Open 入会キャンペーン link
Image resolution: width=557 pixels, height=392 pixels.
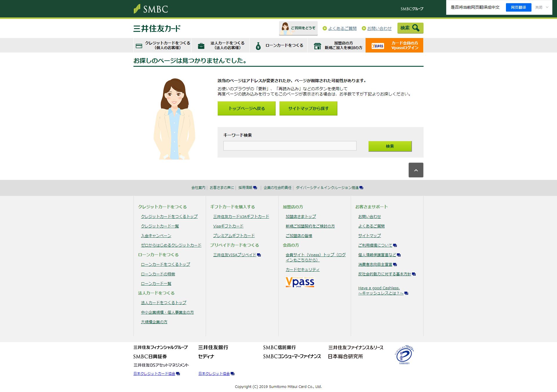[x=156, y=236]
